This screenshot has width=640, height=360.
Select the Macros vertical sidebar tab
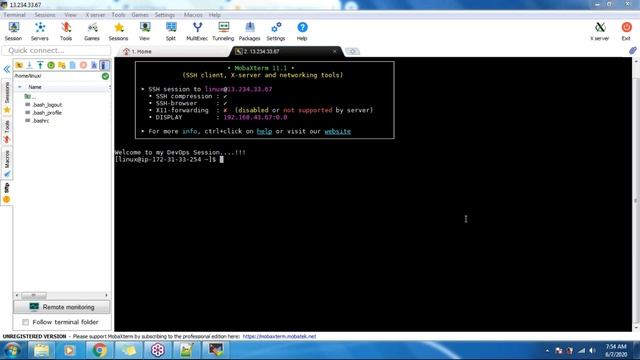coord(7,164)
